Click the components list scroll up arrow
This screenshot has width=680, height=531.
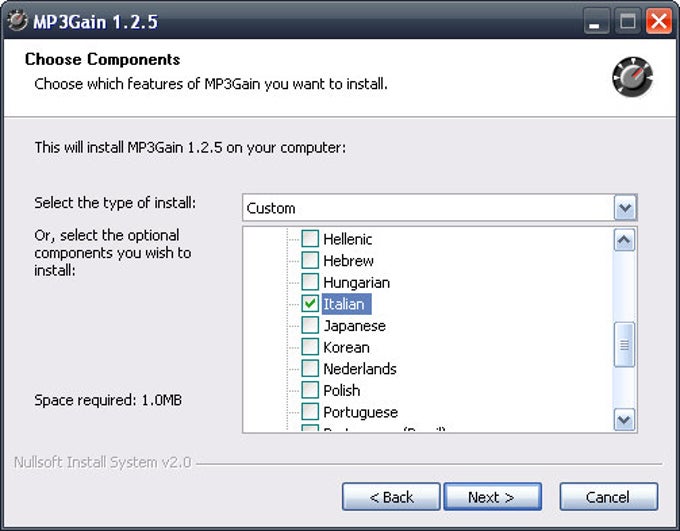tap(624, 240)
